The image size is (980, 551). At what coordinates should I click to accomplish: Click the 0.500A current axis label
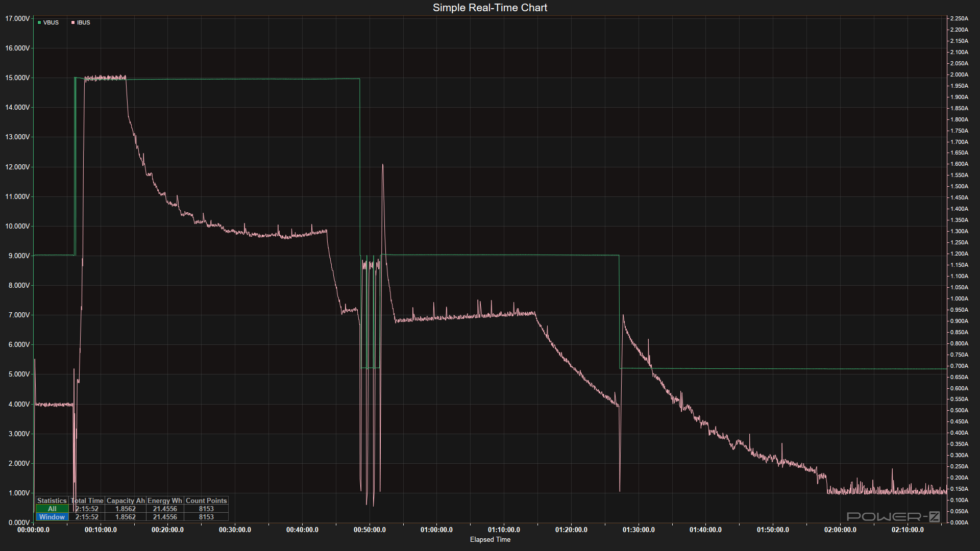[959, 410]
